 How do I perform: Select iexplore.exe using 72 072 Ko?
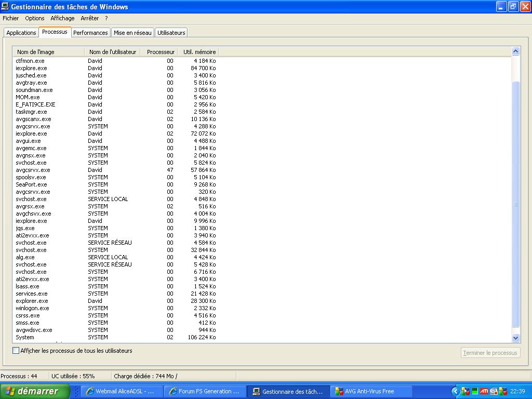click(116, 134)
